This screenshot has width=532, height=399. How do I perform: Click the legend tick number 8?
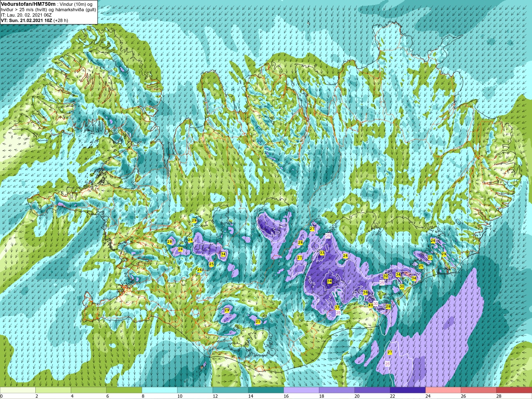pyautogui.click(x=144, y=396)
